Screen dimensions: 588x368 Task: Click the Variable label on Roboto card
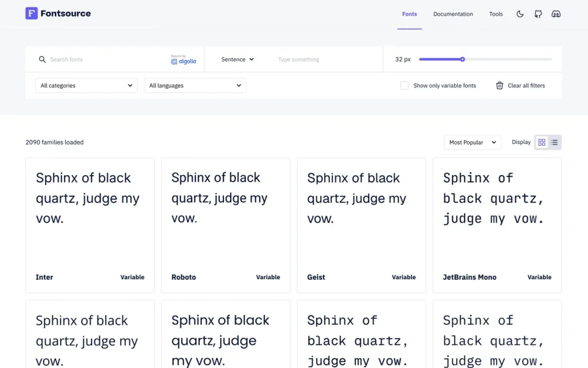coord(268,277)
